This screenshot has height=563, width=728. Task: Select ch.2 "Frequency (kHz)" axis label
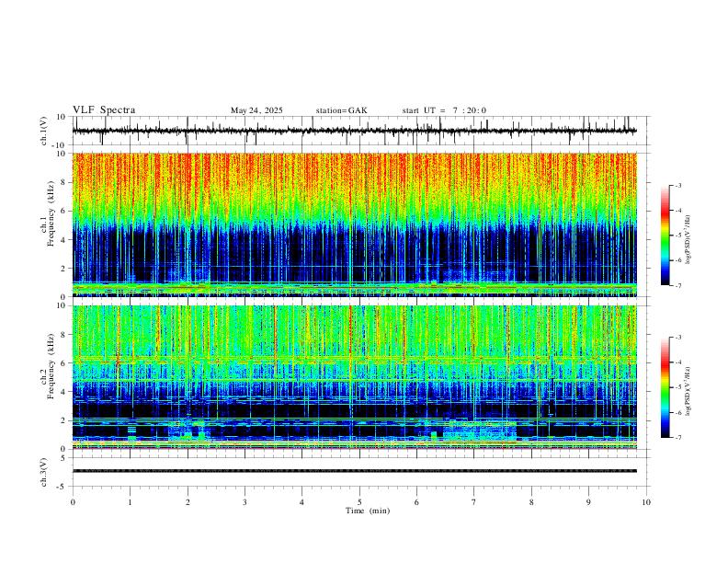coord(51,366)
